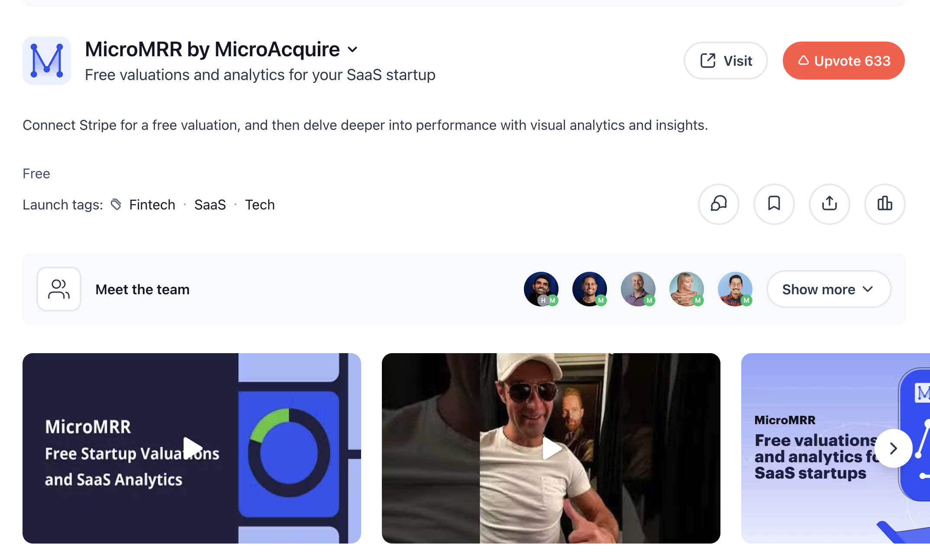Screen dimensions: 930x560
Task: Select the Free pricing label
Action: [36, 174]
